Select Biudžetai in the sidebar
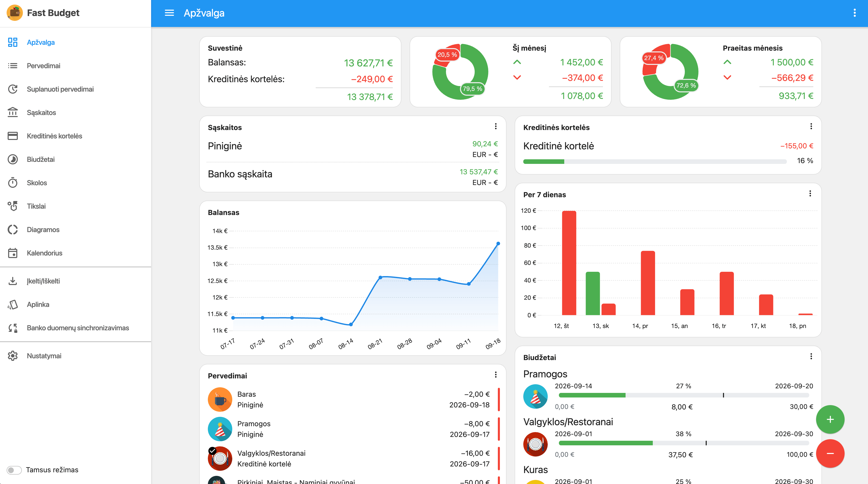The height and width of the screenshot is (484, 868). pyautogui.click(x=76, y=159)
